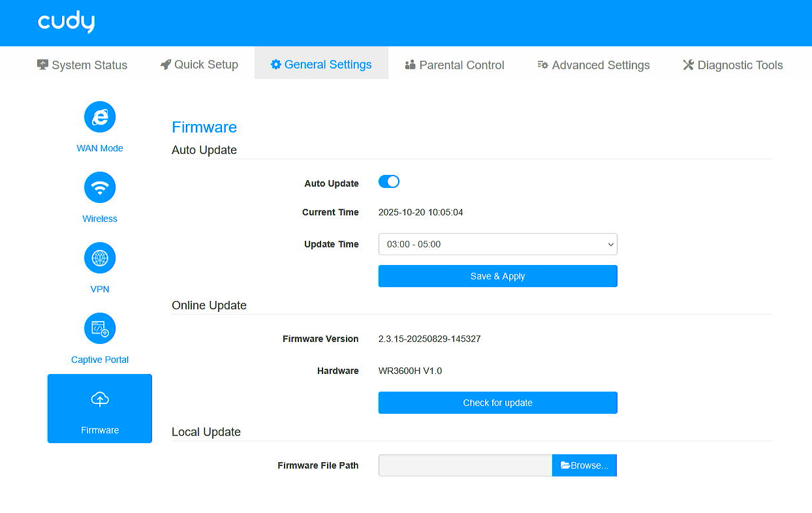The image size is (812, 513).
Task: Navigate to the Diagnostic Tools tab
Action: point(732,65)
